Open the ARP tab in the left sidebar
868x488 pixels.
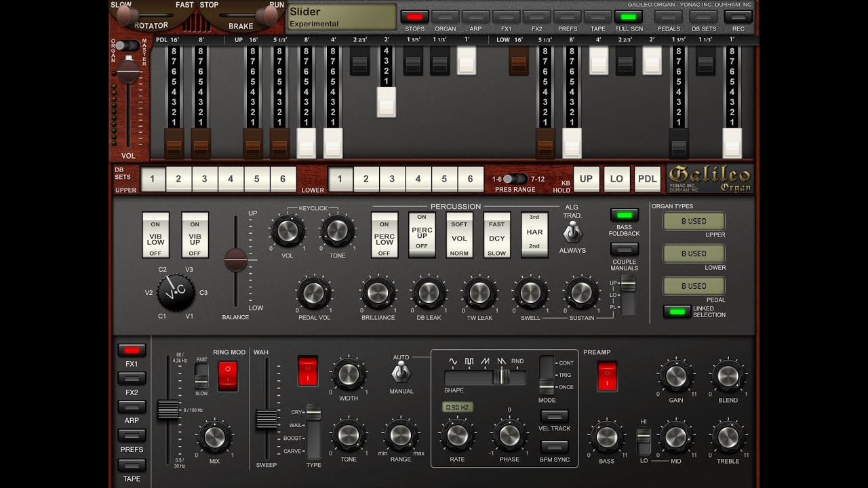pos(132,407)
